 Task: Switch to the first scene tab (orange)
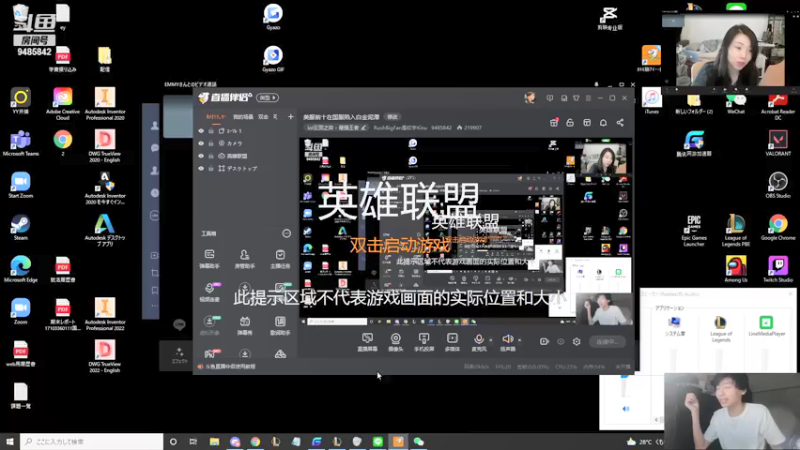[x=215, y=117]
